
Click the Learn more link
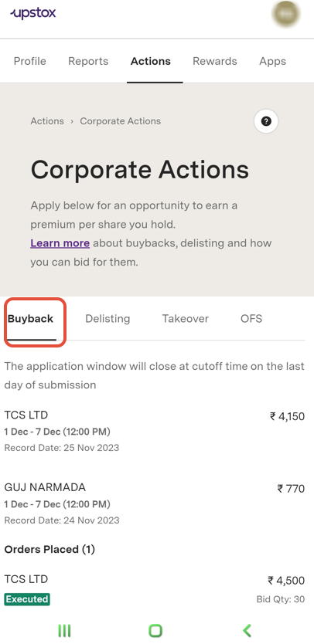60,243
